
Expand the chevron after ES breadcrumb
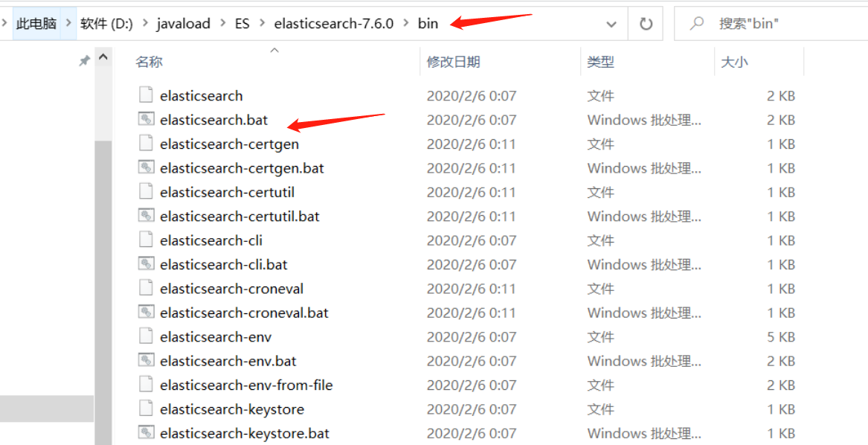pyautogui.click(x=262, y=23)
